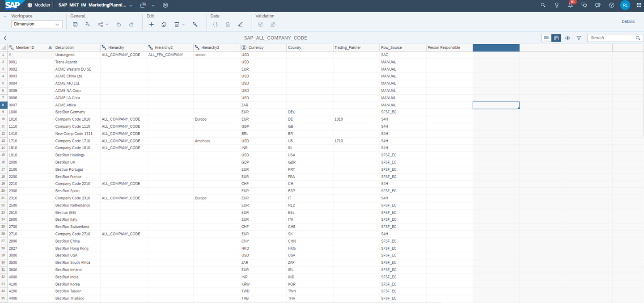Click the lightbulb insights icon

(557, 5)
